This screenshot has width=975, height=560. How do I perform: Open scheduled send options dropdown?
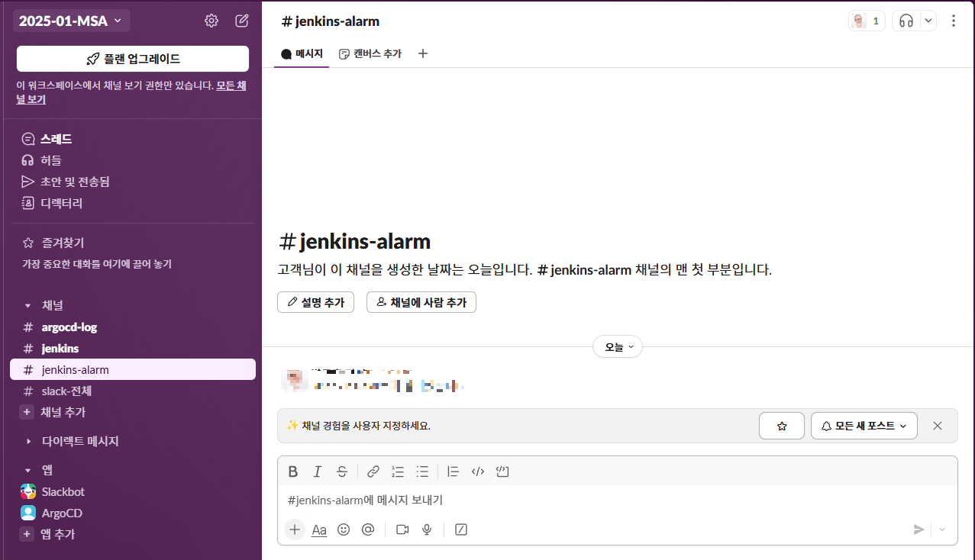click(942, 529)
